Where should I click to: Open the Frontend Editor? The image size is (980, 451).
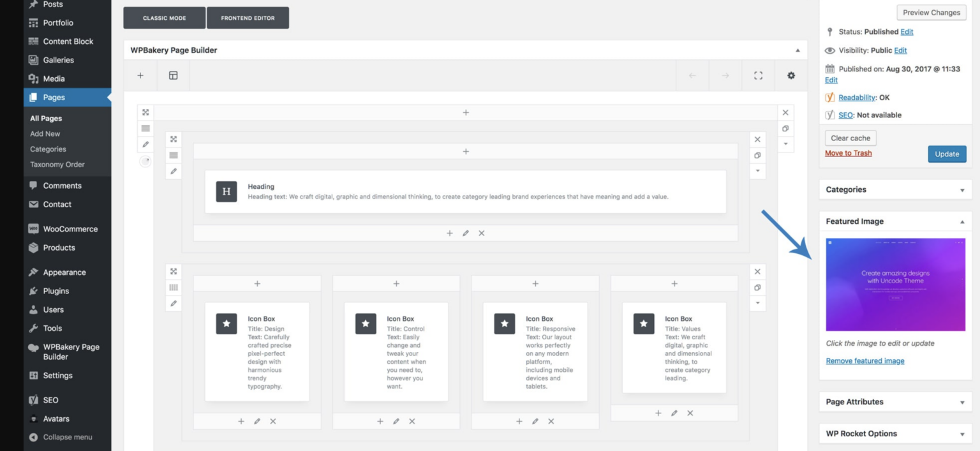click(248, 18)
